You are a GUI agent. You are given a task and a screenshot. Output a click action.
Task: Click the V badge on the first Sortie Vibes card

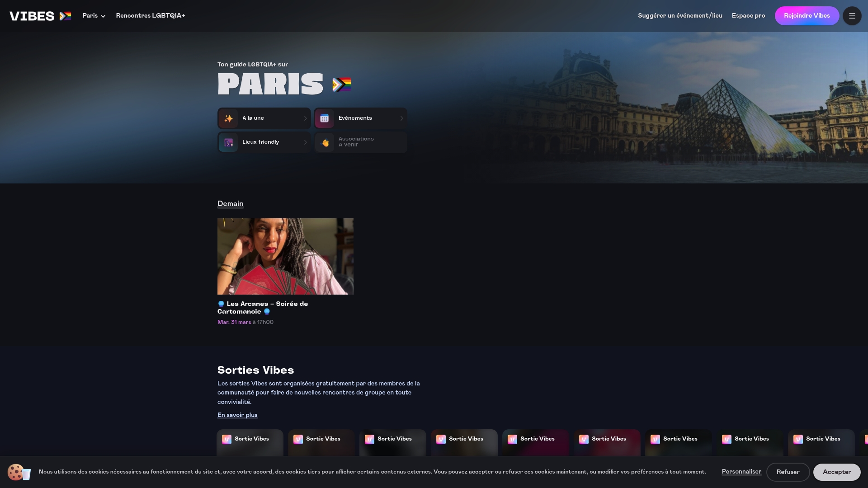pyautogui.click(x=226, y=439)
